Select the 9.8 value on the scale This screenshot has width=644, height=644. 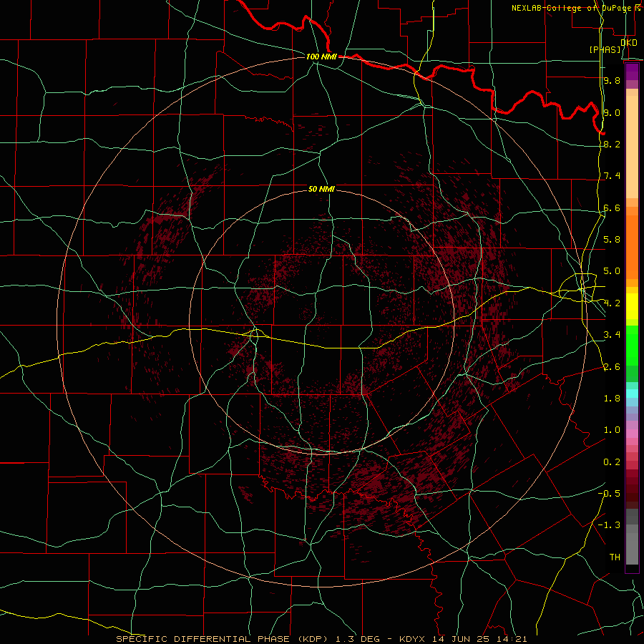pos(612,80)
